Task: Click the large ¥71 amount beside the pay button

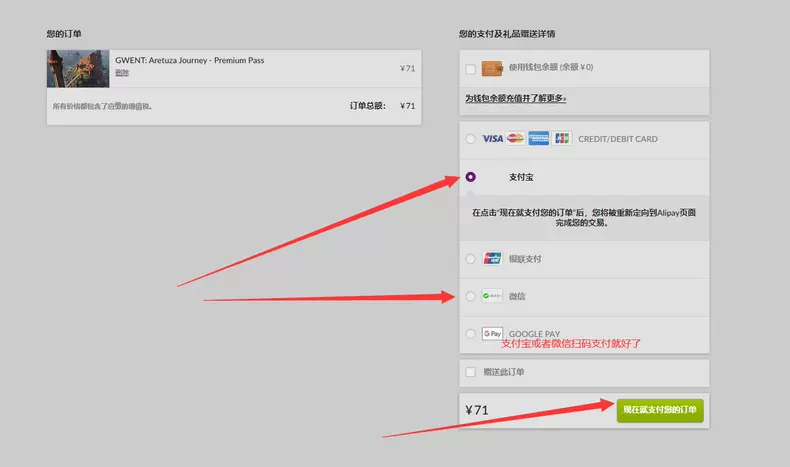Action: 477,411
